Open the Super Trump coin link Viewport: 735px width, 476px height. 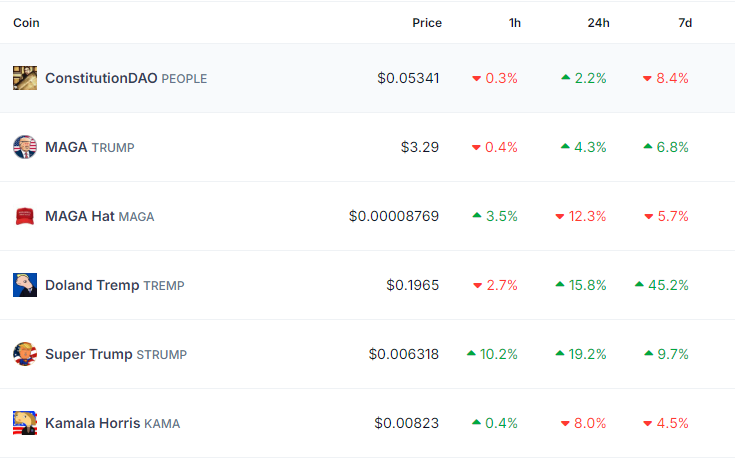click(x=89, y=354)
